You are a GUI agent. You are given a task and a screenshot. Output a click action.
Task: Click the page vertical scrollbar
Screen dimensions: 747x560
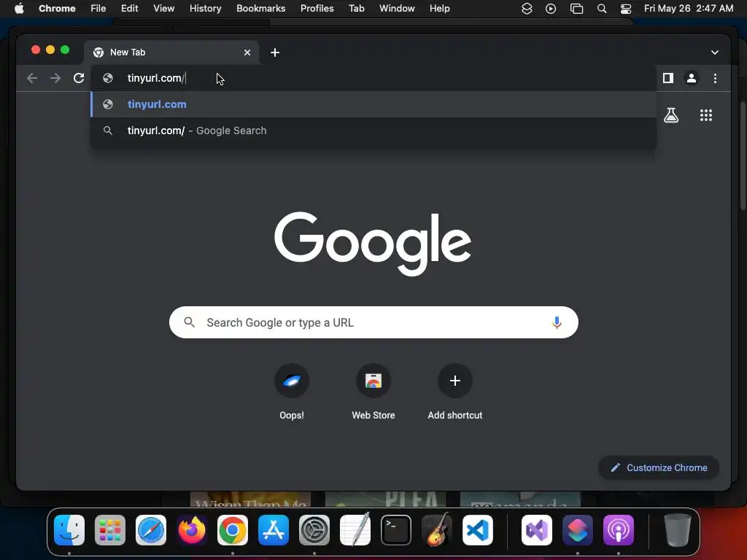point(743,155)
